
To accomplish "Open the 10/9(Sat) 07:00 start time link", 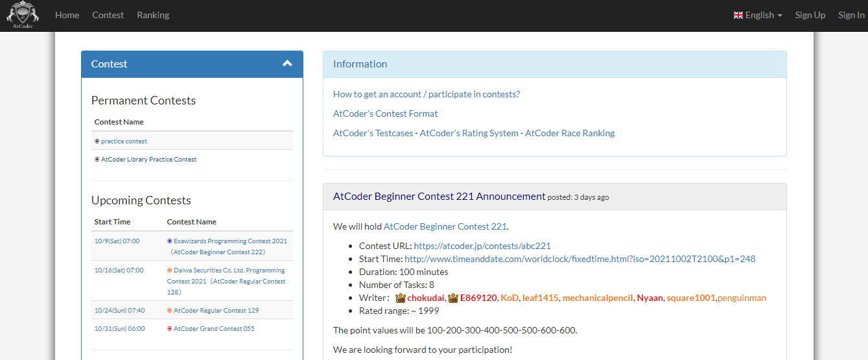I will (x=117, y=241).
